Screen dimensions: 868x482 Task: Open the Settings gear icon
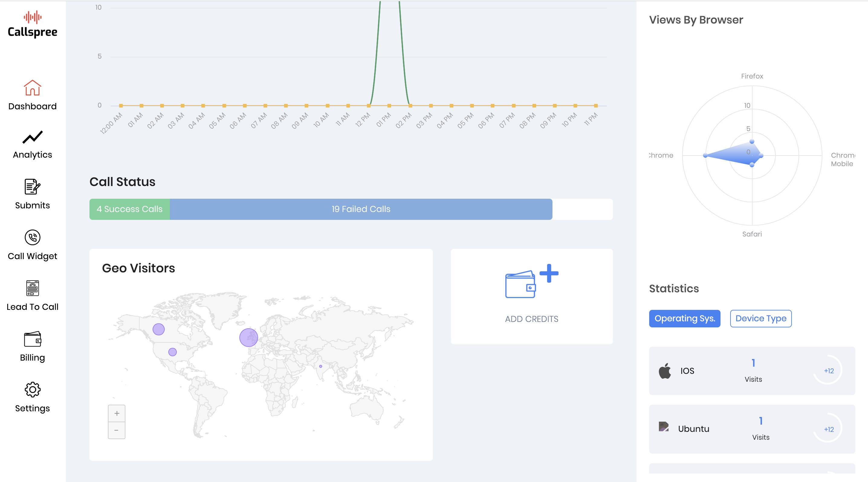[x=32, y=390]
